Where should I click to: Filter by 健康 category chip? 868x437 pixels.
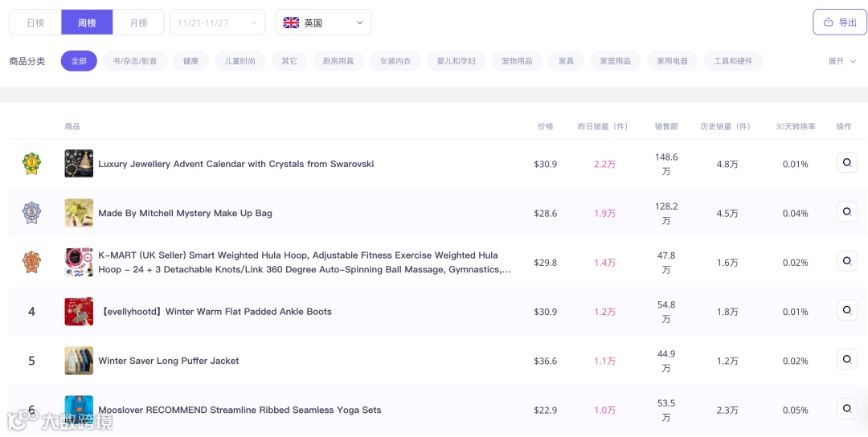[x=190, y=61]
